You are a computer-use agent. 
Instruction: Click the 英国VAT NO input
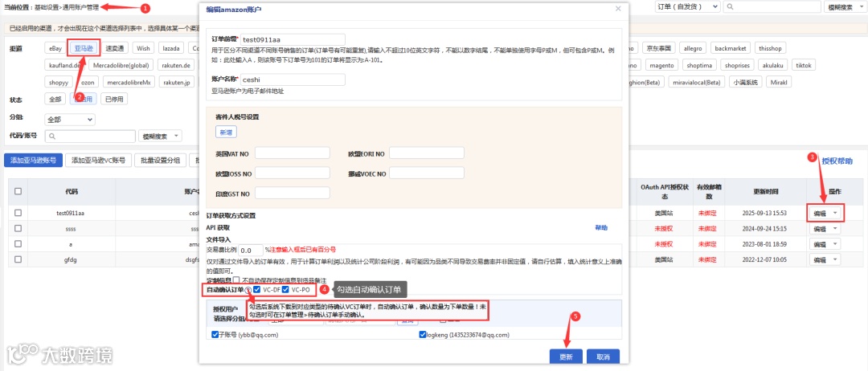pyautogui.click(x=293, y=153)
